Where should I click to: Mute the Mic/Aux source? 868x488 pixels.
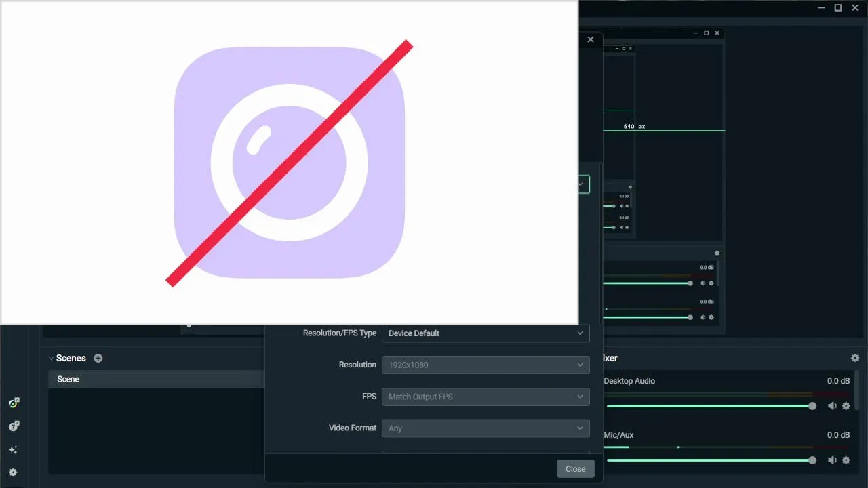coord(832,460)
